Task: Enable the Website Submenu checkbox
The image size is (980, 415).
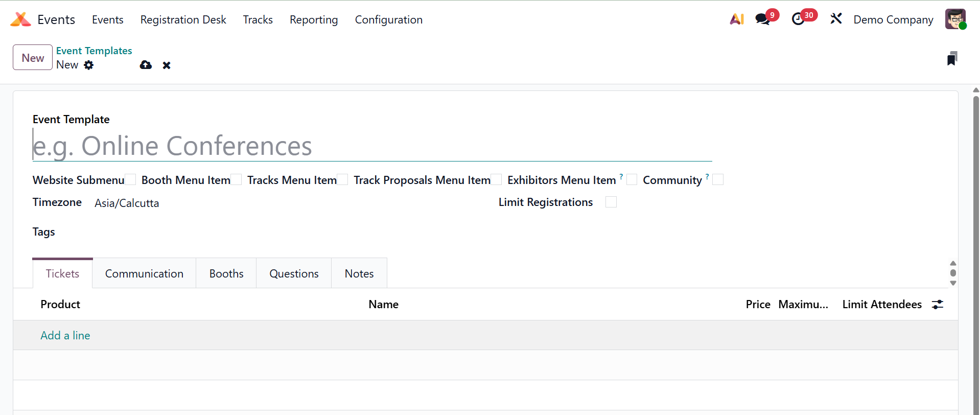Action: 130,179
